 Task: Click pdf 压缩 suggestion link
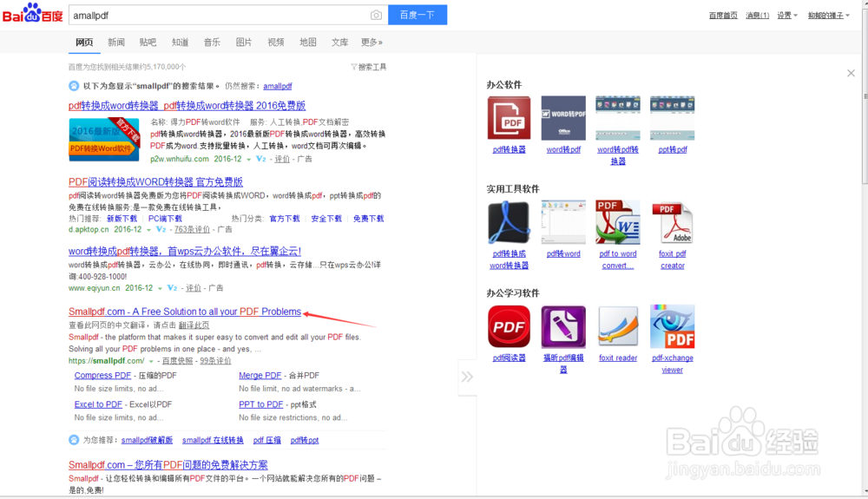coord(266,440)
